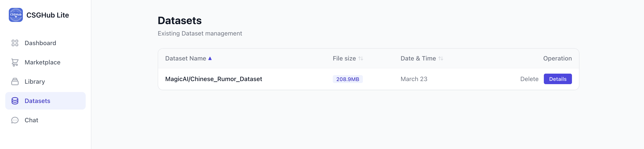Open the Library menu label
The height and width of the screenshot is (149, 644).
click(35, 82)
